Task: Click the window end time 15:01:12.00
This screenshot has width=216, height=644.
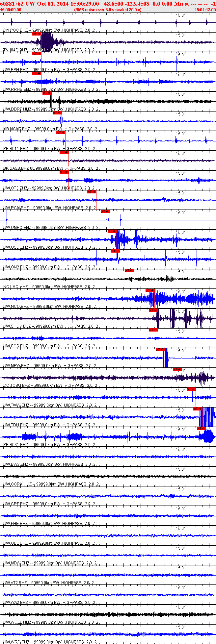Action: (205, 10)
